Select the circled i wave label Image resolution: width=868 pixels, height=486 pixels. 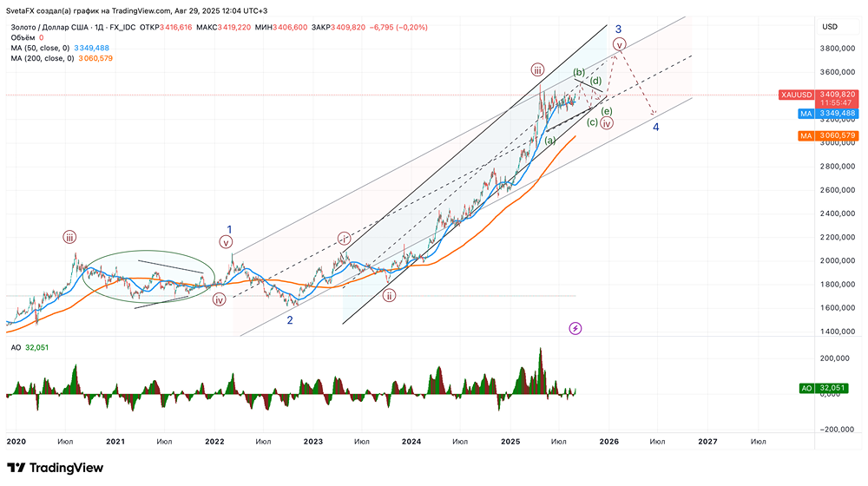[344, 240]
